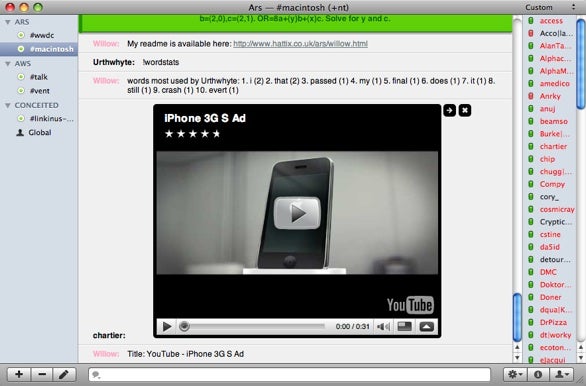This screenshot has width=586, height=386.
Task: Open the willow.html readme link
Action: tap(300, 44)
